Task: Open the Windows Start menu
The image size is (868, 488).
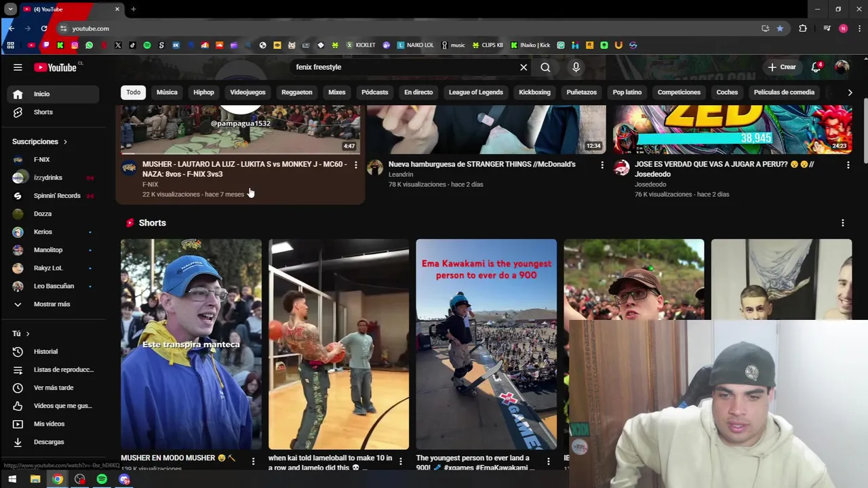Action: (12, 479)
